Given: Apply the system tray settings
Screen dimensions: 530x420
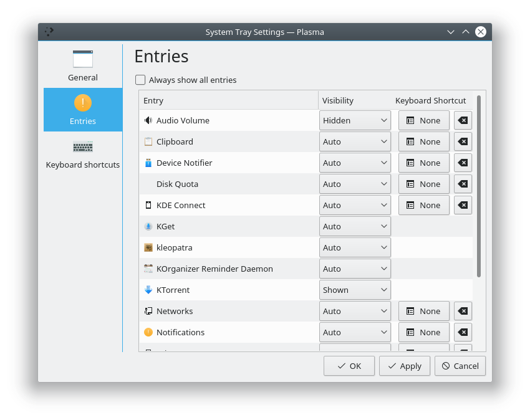Looking at the screenshot, I should click(404, 366).
